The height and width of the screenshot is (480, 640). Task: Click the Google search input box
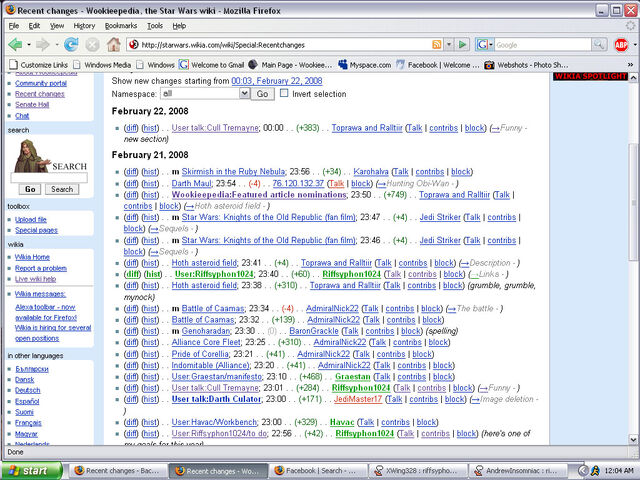(x=542, y=44)
